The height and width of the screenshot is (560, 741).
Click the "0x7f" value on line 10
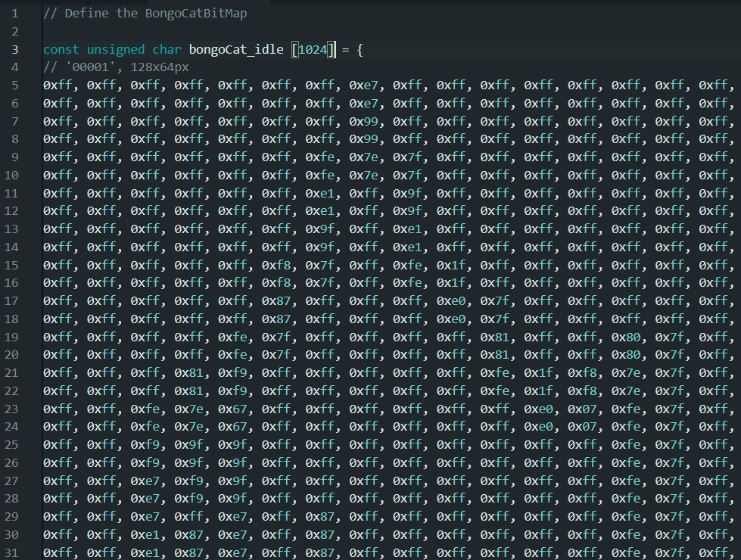[x=407, y=175]
